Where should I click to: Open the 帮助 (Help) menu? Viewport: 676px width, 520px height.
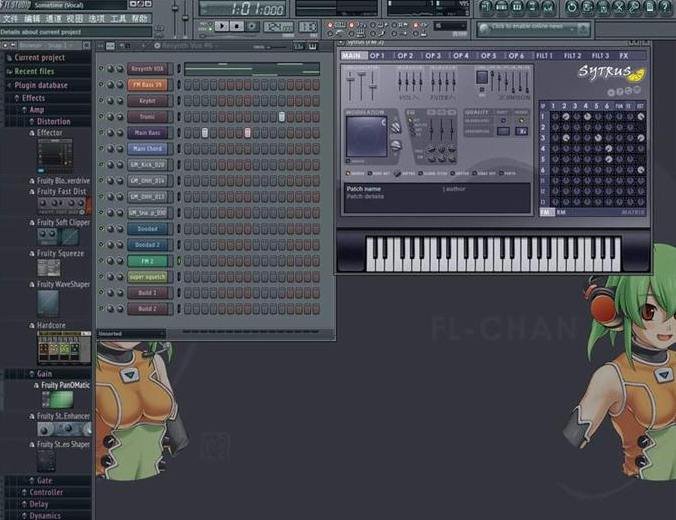point(139,19)
